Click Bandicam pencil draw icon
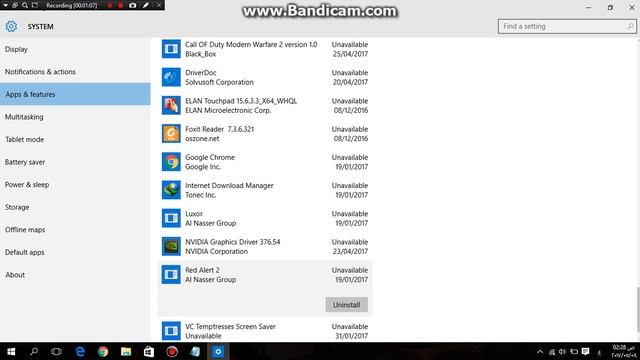 pos(146,5)
